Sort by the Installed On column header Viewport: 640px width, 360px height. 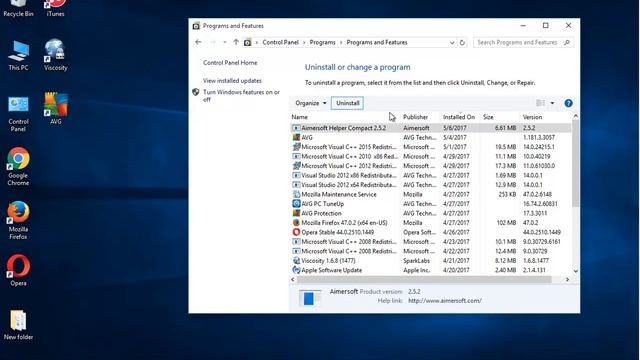pos(460,117)
